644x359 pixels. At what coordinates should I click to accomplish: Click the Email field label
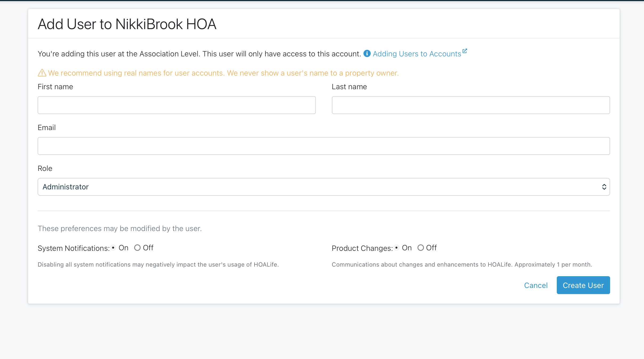[47, 128]
